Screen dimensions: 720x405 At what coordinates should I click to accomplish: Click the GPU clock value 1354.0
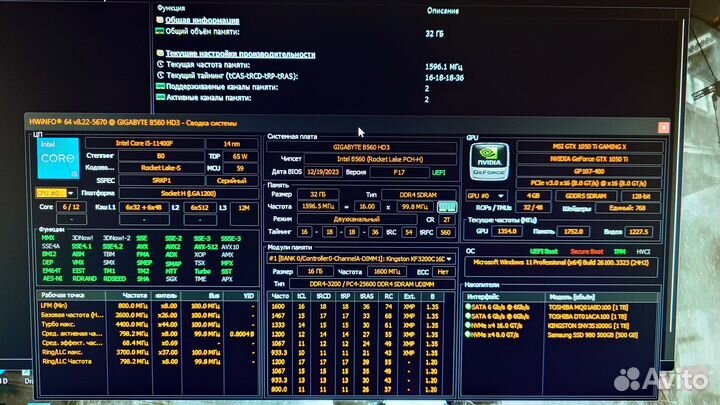pos(507,231)
